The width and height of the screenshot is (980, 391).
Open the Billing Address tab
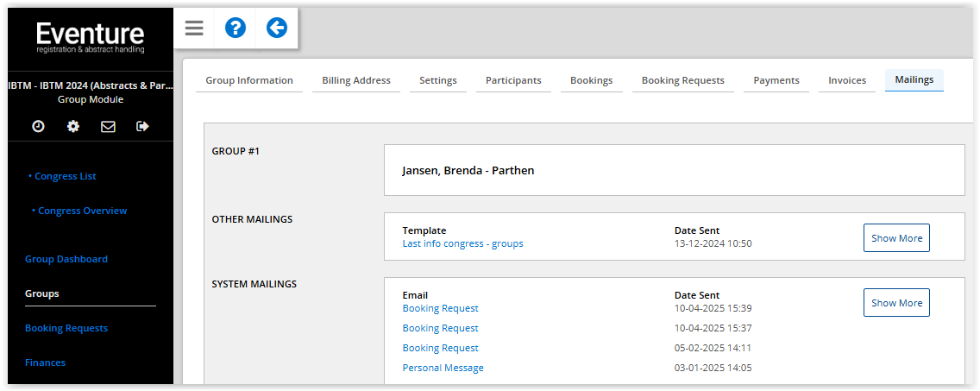[x=356, y=80]
